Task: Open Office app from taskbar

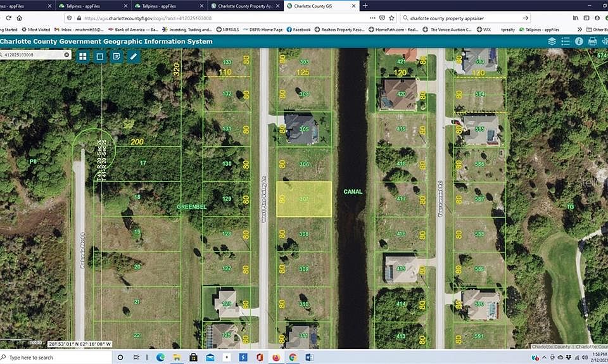Action: click(x=260, y=358)
